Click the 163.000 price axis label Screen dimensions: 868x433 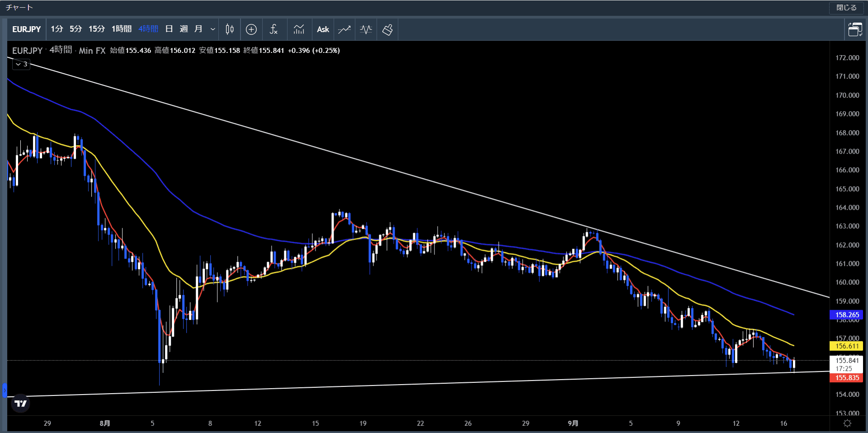(x=847, y=226)
